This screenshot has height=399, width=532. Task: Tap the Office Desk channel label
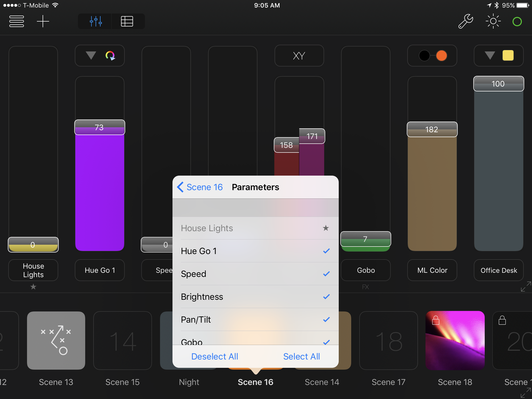[499, 270]
